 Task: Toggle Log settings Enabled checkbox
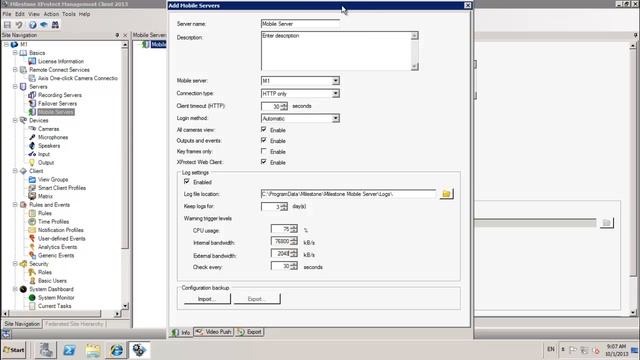187,182
